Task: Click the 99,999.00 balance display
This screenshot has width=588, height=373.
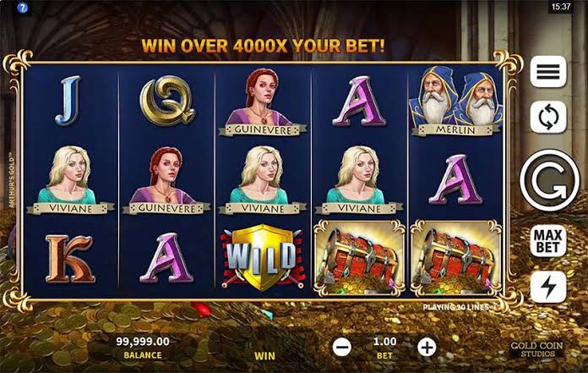Action: pyautogui.click(x=143, y=342)
